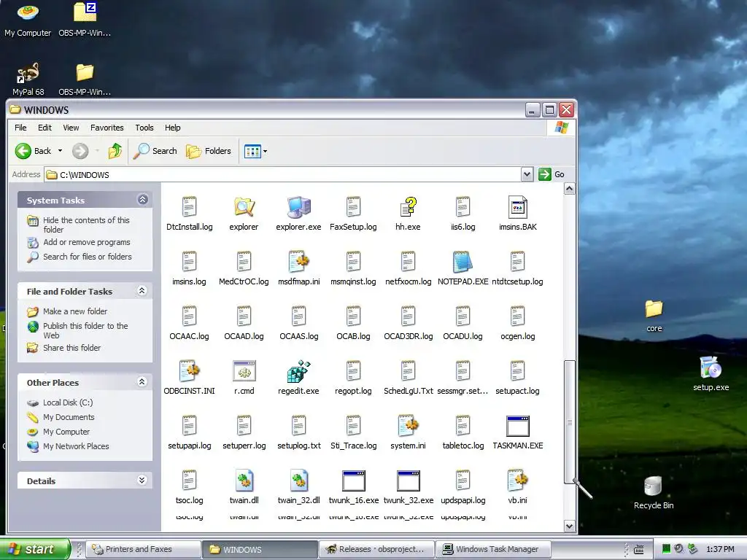Select NOTEPAD.EXE in the file list
This screenshot has height=560, width=747.
pyautogui.click(x=462, y=262)
